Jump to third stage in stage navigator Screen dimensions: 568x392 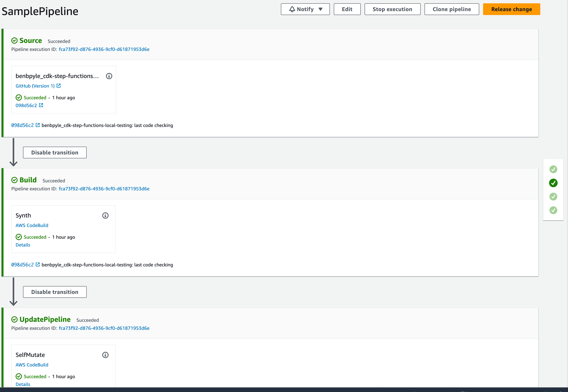pyautogui.click(x=553, y=197)
